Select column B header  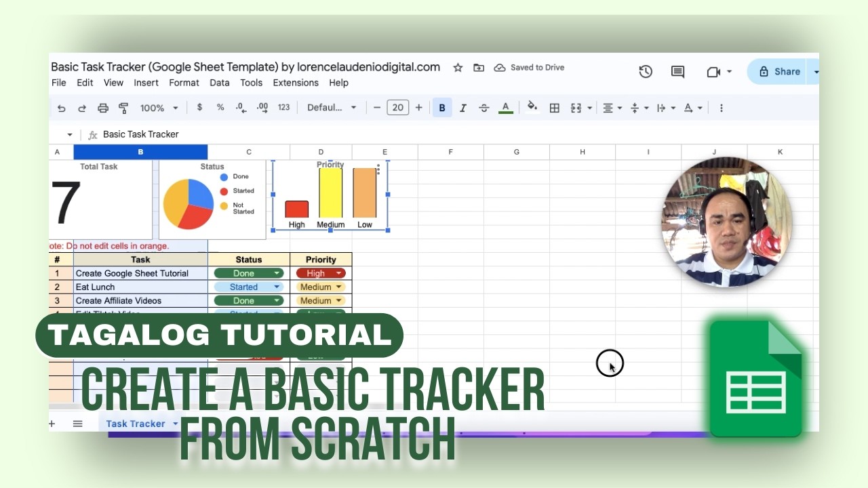[140, 152]
